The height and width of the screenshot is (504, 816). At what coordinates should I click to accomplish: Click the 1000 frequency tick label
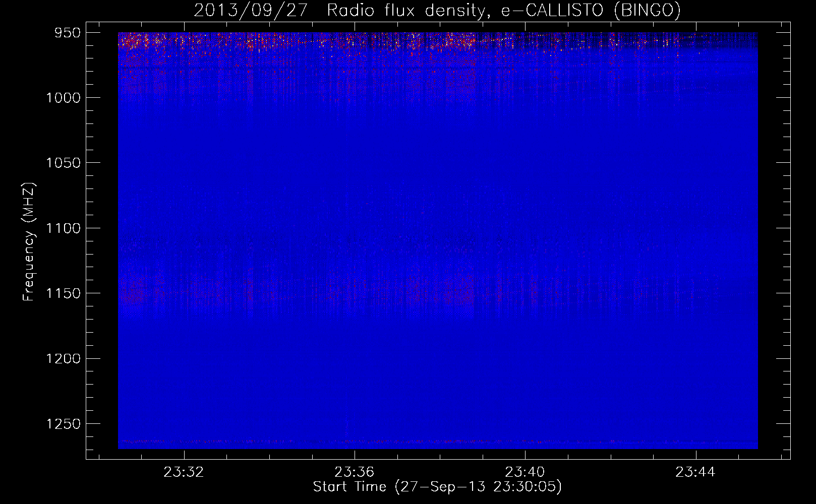click(63, 98)
